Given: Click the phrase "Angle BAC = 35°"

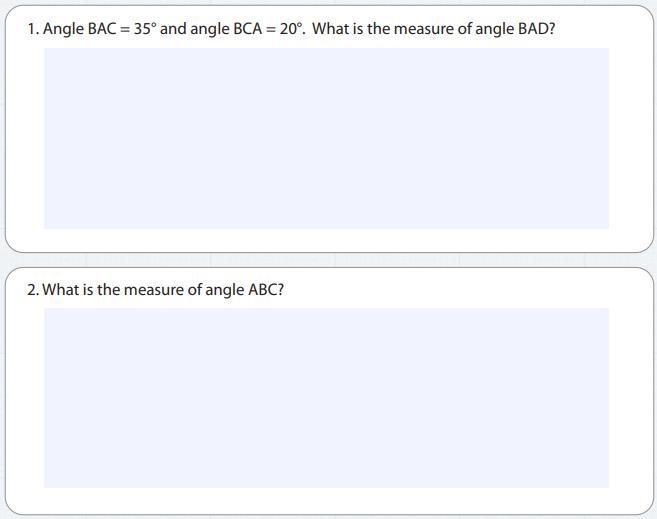Looking at the screenshot, I should point(100,29).
